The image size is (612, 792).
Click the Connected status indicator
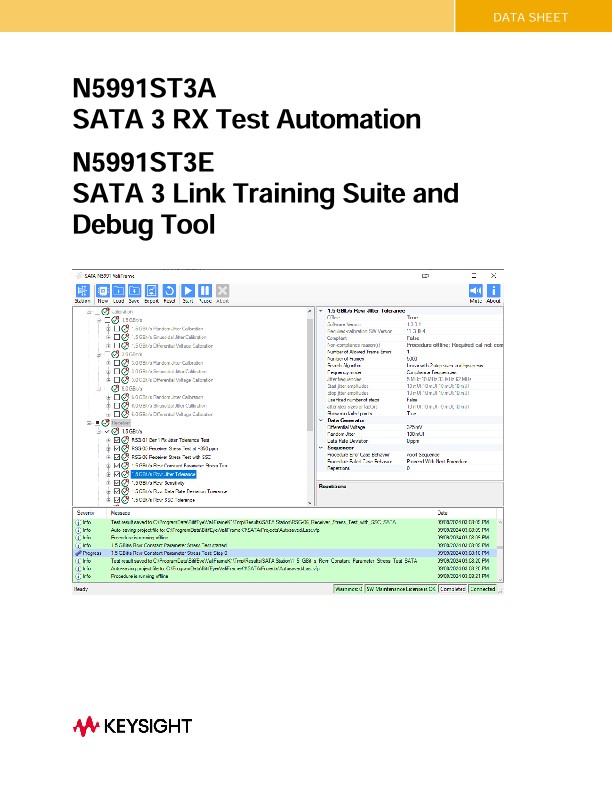(x=483, y=589)
